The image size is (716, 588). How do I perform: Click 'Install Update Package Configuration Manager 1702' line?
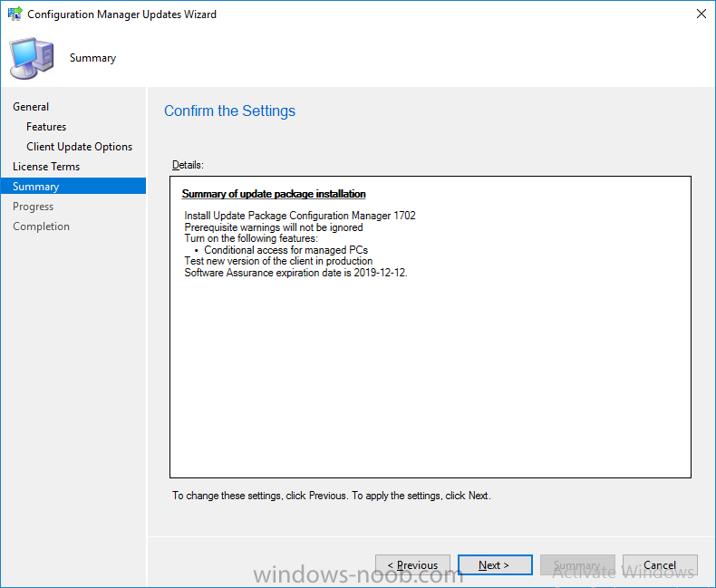pos(300,216)
